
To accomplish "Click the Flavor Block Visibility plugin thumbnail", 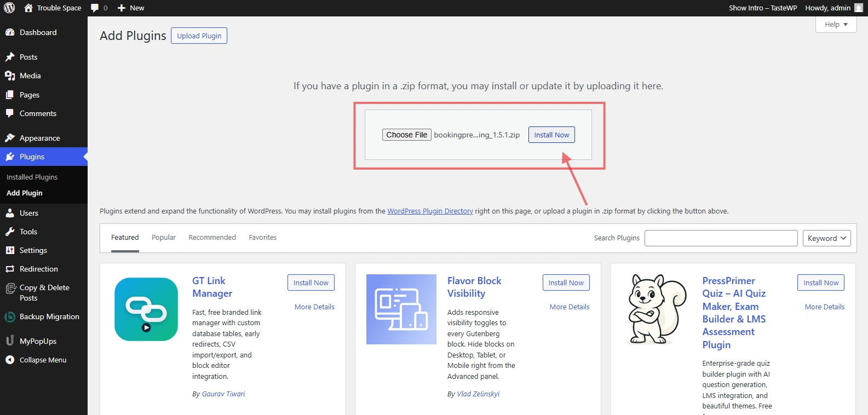I will pyautogui.click(x=401, y=309).
